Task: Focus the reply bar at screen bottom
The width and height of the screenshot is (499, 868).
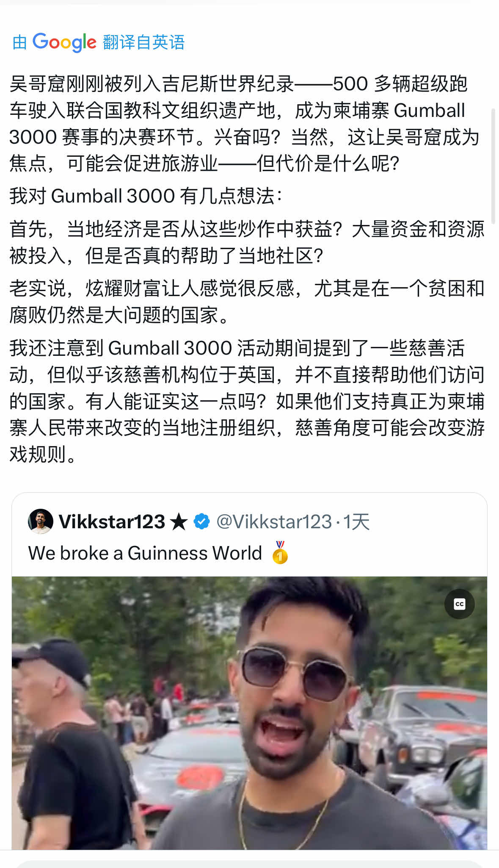Action: pos(249,864)
